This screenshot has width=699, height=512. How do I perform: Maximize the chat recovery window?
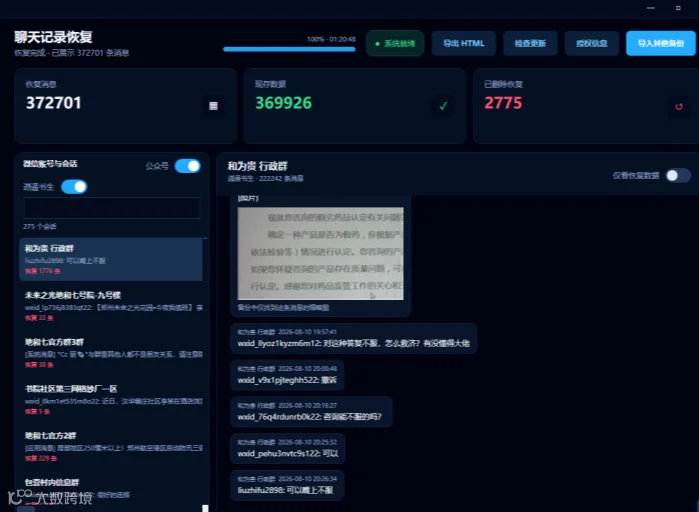pos(678,8)
